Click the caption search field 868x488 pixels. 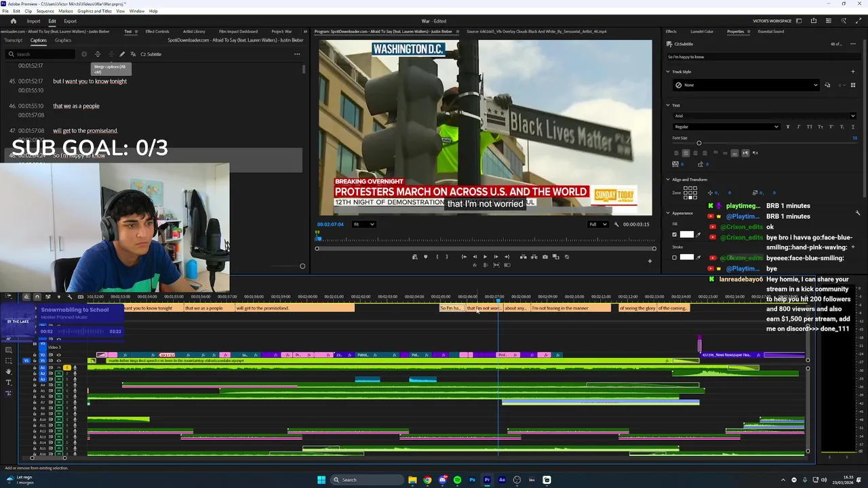tap(41, 54)
